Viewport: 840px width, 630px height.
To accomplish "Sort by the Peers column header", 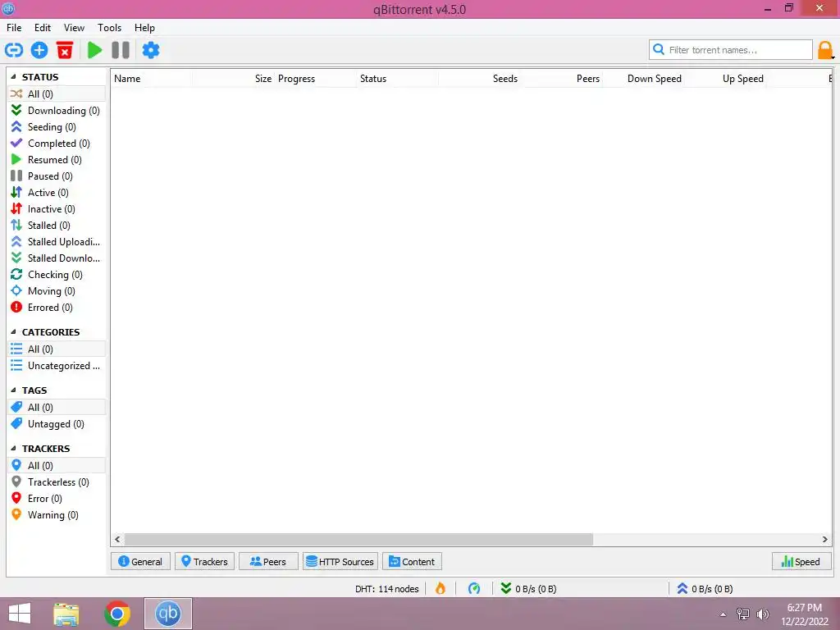I will [x=561, y=79].
